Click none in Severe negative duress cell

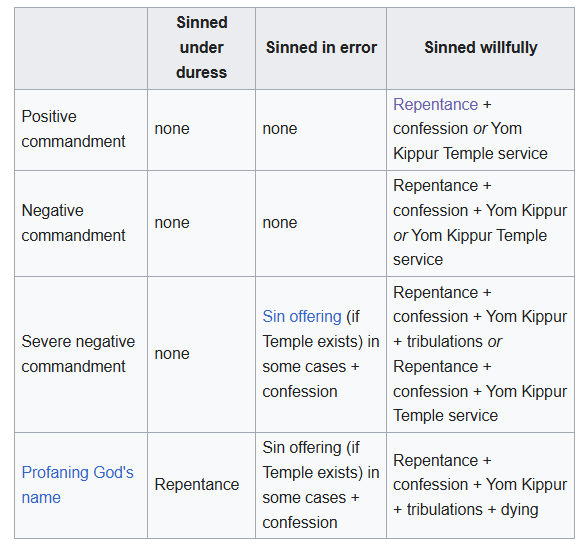click(172, 354)
